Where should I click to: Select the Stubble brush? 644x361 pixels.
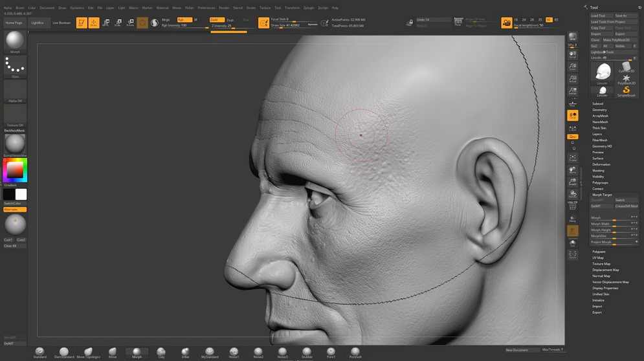[307, 353]
